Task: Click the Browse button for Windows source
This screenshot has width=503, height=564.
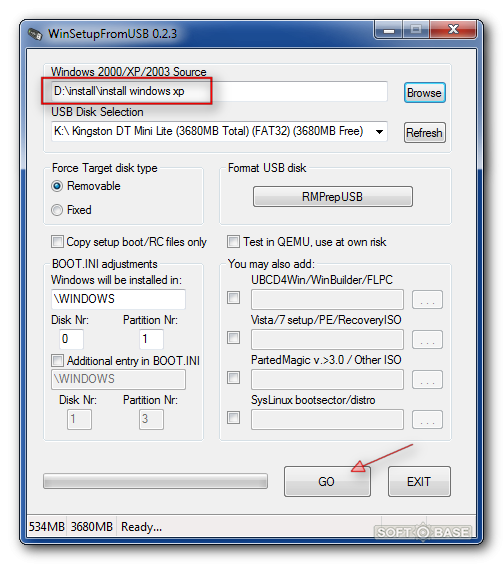Action: 425,93
